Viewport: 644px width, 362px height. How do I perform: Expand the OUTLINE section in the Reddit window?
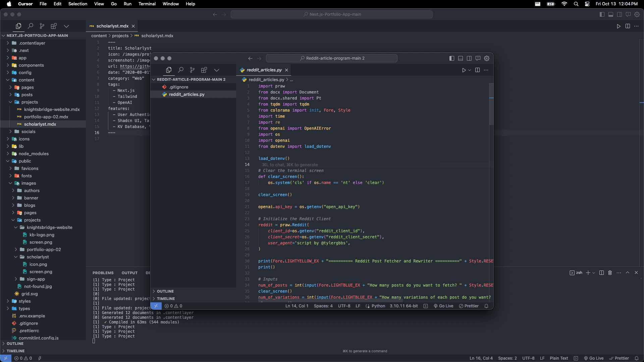click(x=165, y=291)
